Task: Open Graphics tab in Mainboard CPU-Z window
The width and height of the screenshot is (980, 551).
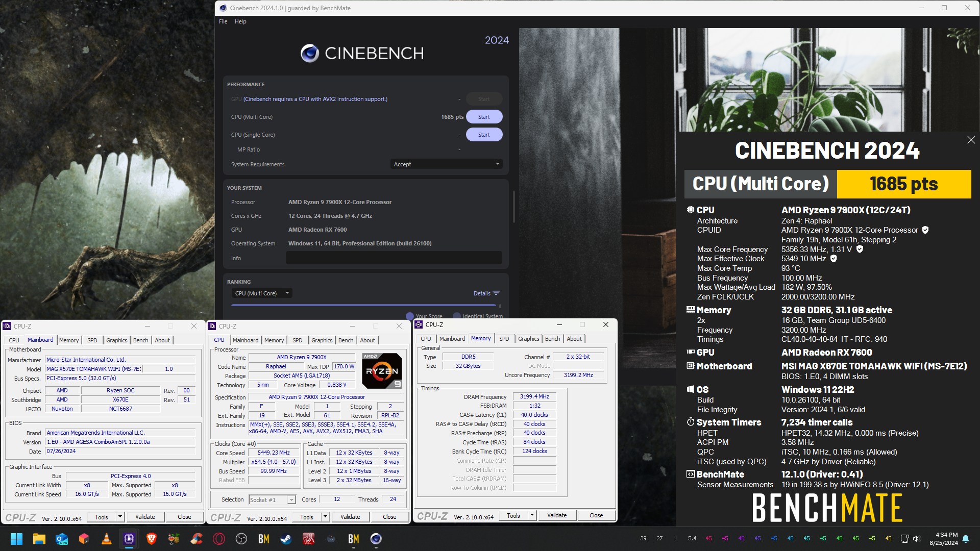Action: tap(116, 340)
